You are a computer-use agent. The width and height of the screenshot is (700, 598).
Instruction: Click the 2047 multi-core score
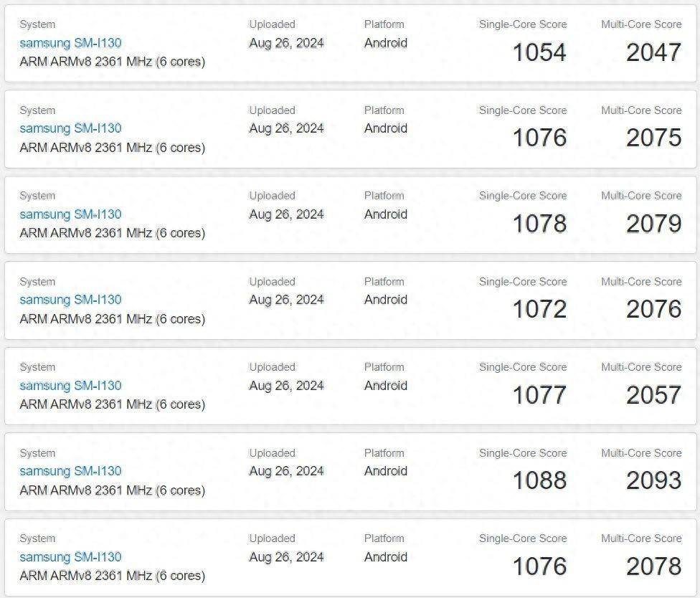653,52
